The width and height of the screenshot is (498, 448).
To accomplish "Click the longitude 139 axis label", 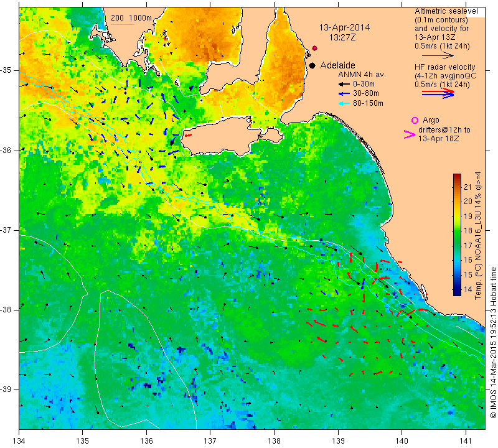I will [338, 441].
